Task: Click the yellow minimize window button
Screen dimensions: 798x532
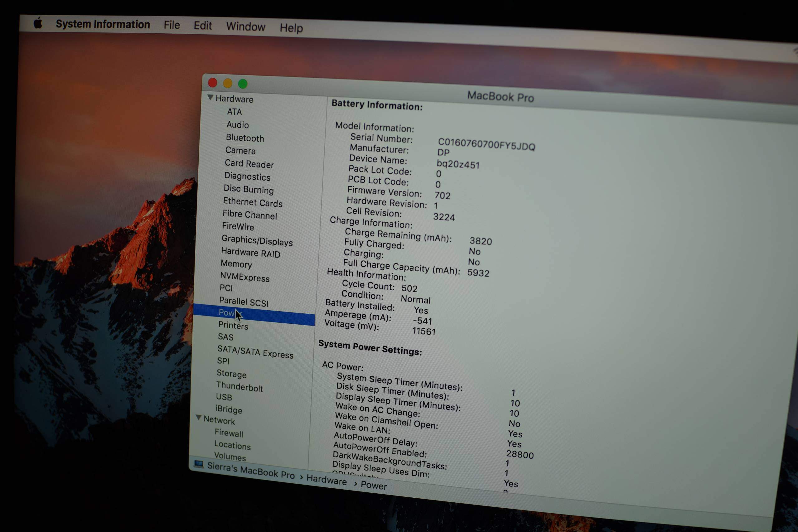Action: click(228, 83)
